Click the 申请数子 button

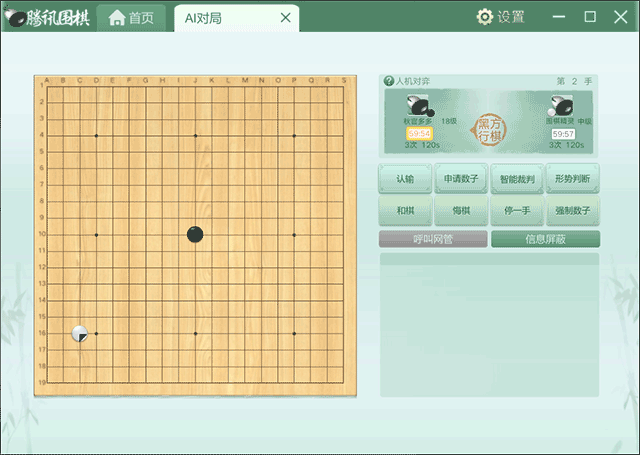461,178
